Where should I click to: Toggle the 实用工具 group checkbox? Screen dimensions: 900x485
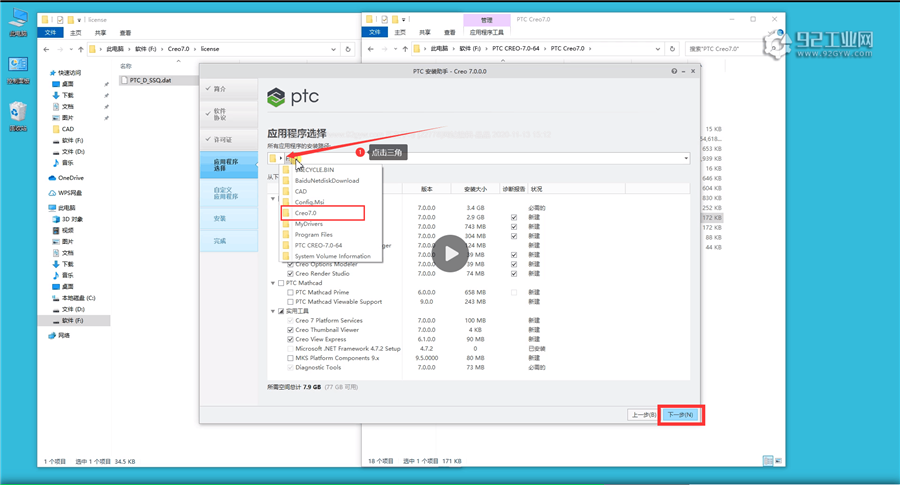click(281, 311)
